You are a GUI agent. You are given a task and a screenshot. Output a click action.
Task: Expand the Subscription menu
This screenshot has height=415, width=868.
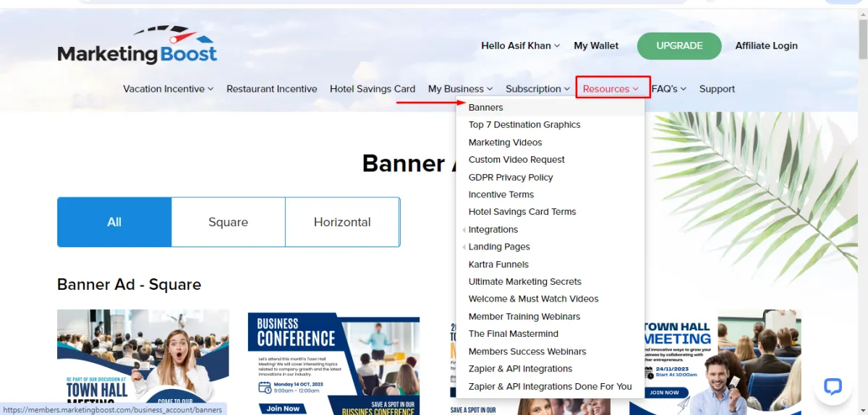pos(538,89)
